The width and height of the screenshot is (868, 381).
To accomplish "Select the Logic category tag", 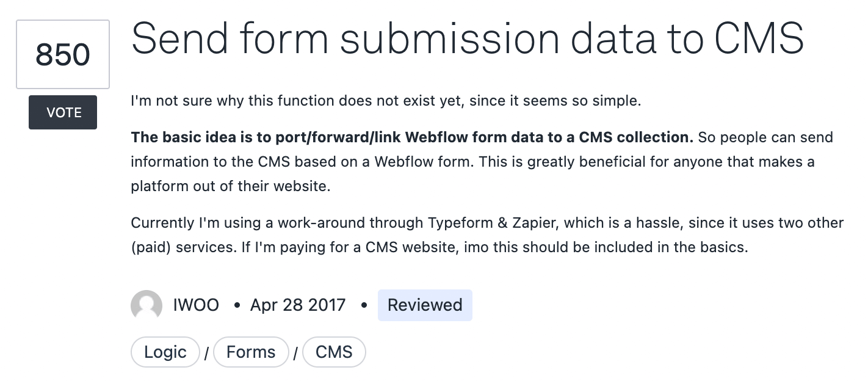I will (165, 352).
